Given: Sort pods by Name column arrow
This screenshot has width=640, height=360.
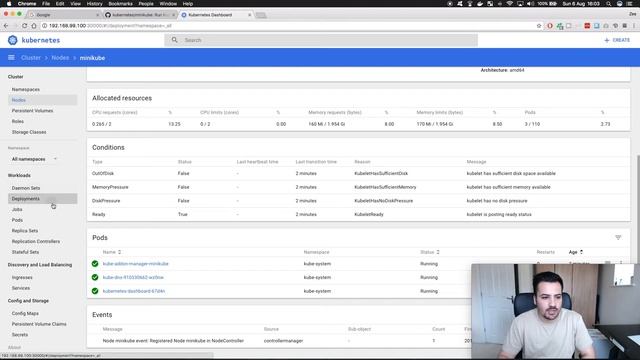Looking at the screenshot, I should click(120, 252).
